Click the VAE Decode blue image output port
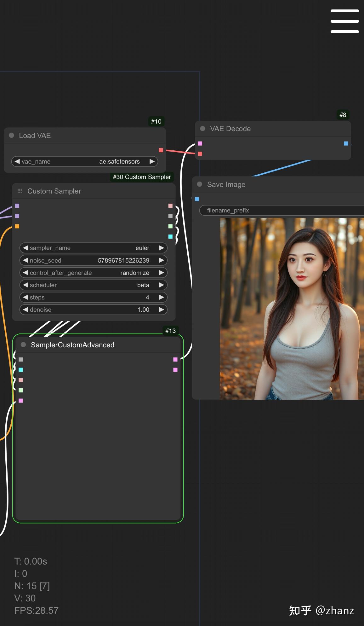 pos(346,143)
